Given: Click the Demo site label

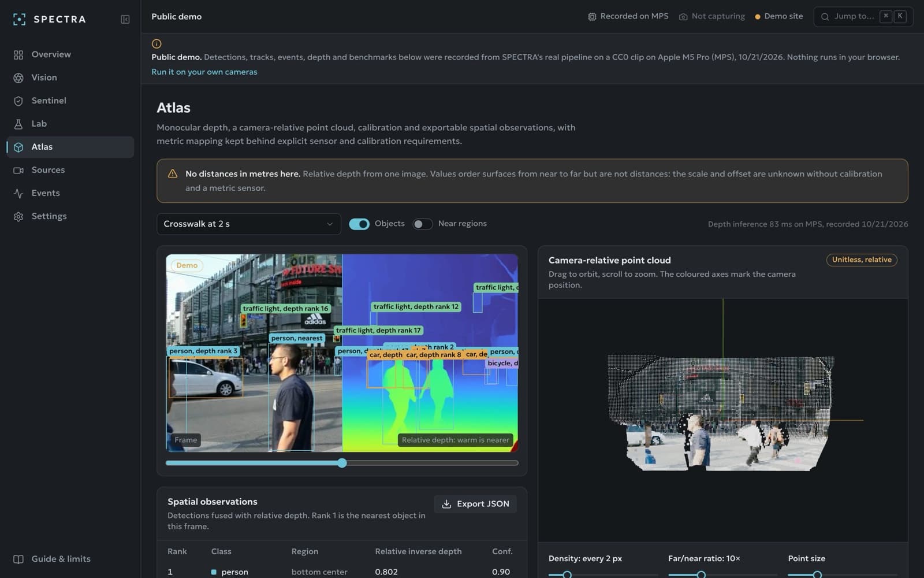Looking at the screenshot, I should point(784,16).
